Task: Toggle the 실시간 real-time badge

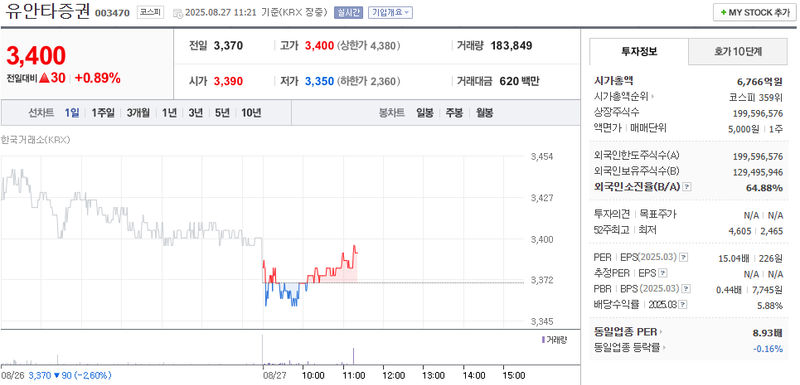Action: click(348, 13)
